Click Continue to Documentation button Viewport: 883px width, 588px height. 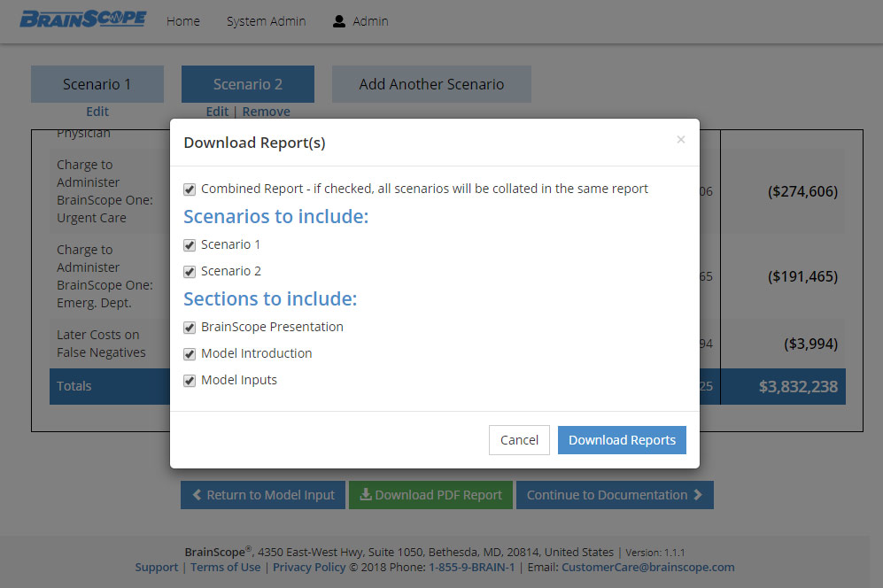click(x=615, y=495)
